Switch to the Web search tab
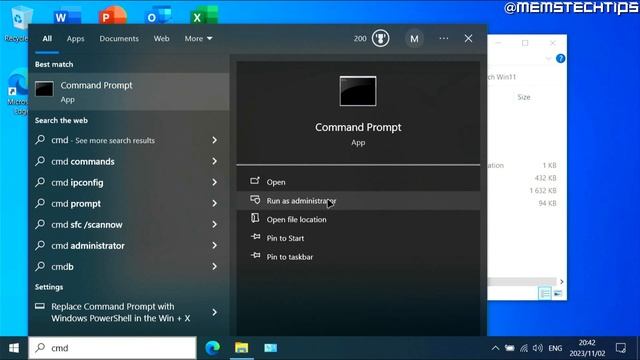This screenshot has width=640, height=360. pos(161,39)
